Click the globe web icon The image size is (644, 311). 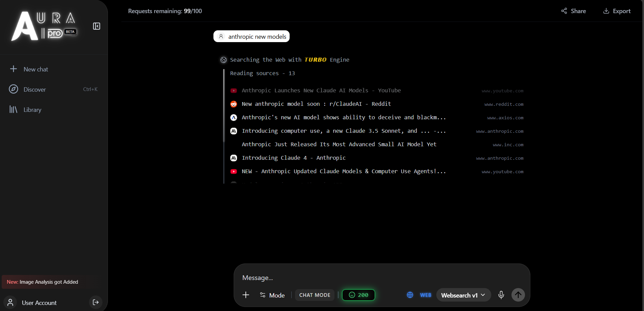point(410,295)
